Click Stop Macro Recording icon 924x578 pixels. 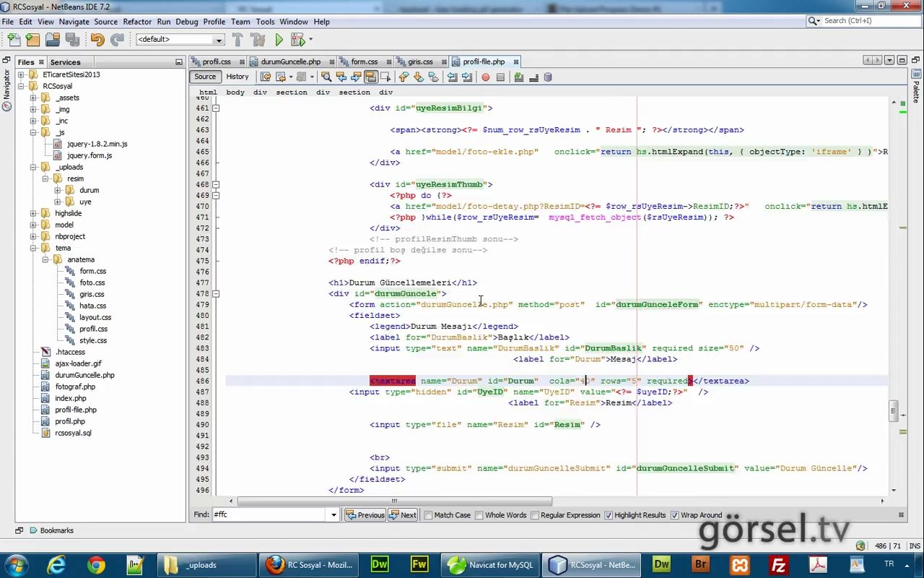coord(500,77)
